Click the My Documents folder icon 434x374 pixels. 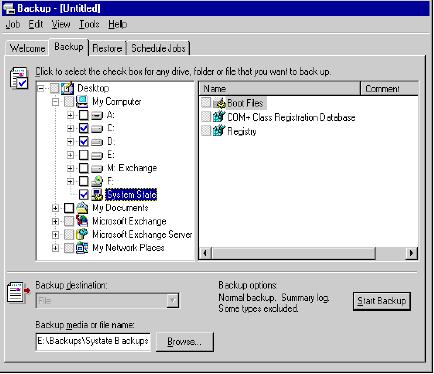(x=82, y=208)
